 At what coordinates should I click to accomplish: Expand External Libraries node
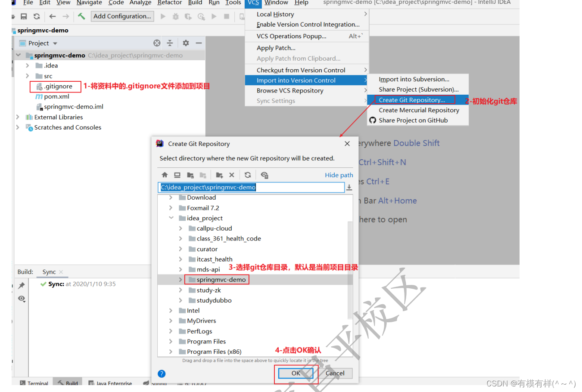[x=18, y=117]
